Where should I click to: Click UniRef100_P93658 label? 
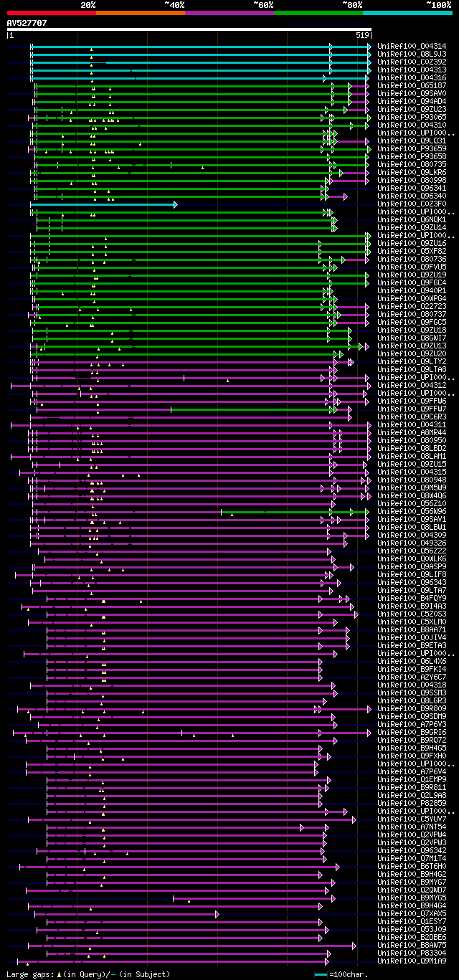tap(412, 156)
